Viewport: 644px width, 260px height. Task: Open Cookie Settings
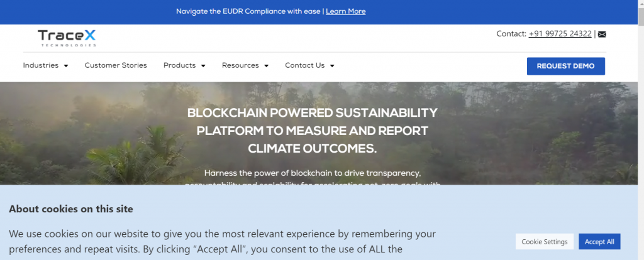pyautogui.click(x=545, y=242)
